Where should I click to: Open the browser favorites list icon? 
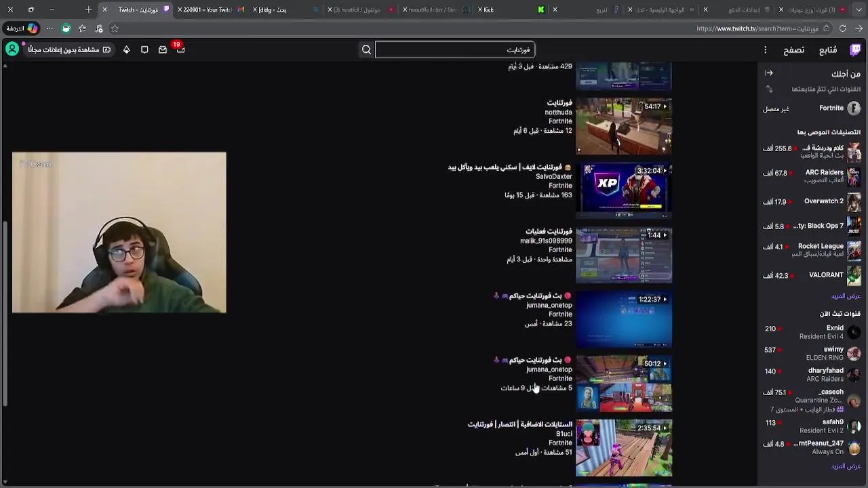82,28
